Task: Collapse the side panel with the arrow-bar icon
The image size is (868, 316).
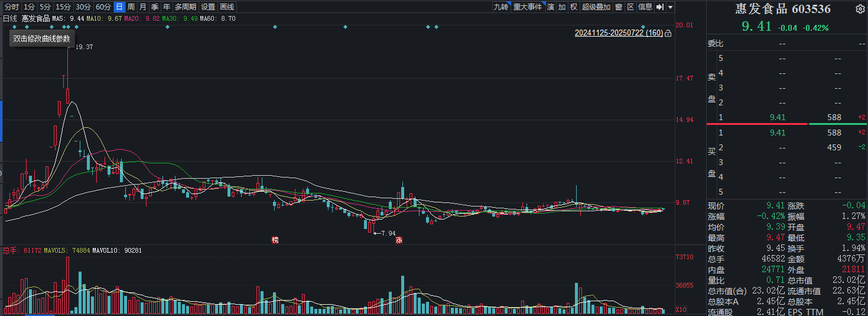Action: pyautogui.click(x=661, y=7)
